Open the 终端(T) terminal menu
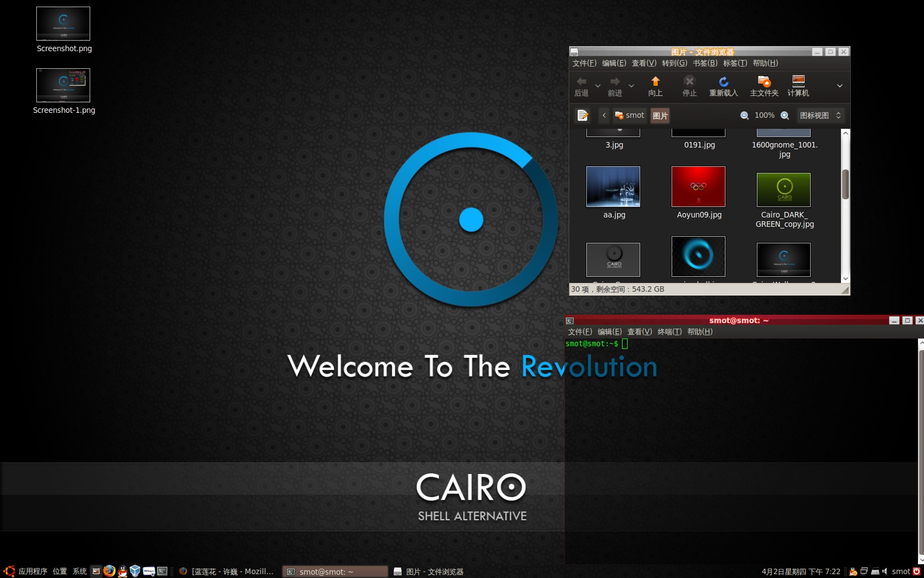924x578 pixels. [x=669, y=332]
